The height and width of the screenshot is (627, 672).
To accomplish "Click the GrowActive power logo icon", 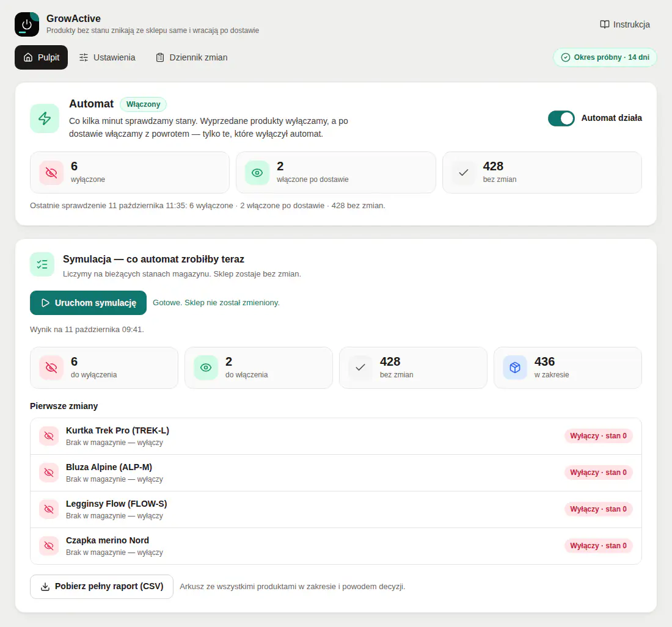I will click(x=26, y=24).
